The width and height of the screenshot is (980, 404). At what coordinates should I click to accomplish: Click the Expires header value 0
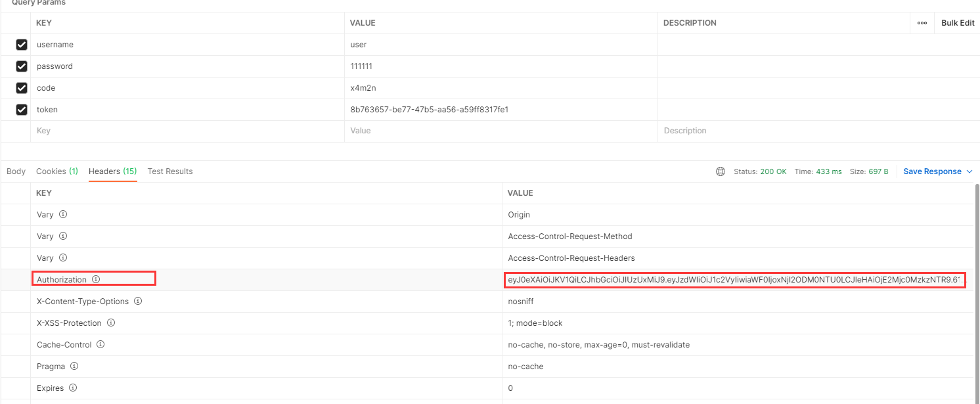click(510, 388)
